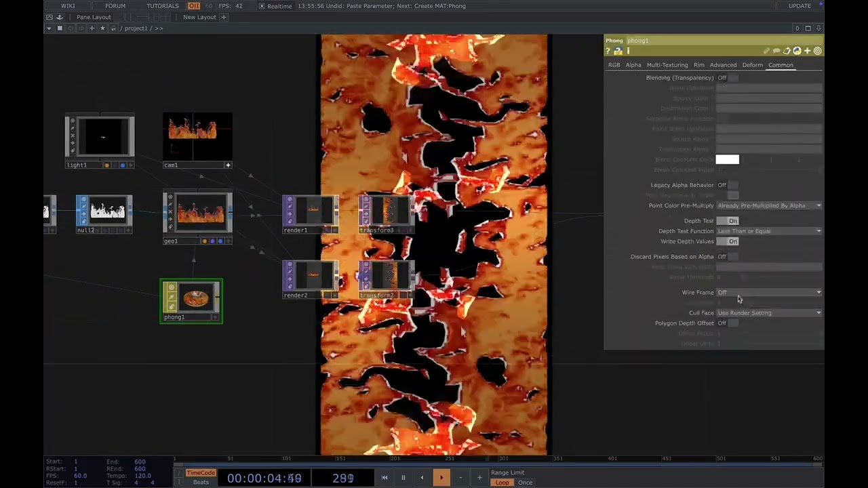Select the render1 node
868x488 pixels.
(x=311, y=214)
